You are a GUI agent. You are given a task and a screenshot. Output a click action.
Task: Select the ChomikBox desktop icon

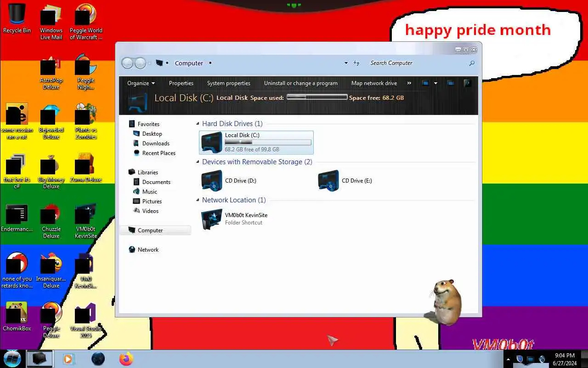click(17, 316)
